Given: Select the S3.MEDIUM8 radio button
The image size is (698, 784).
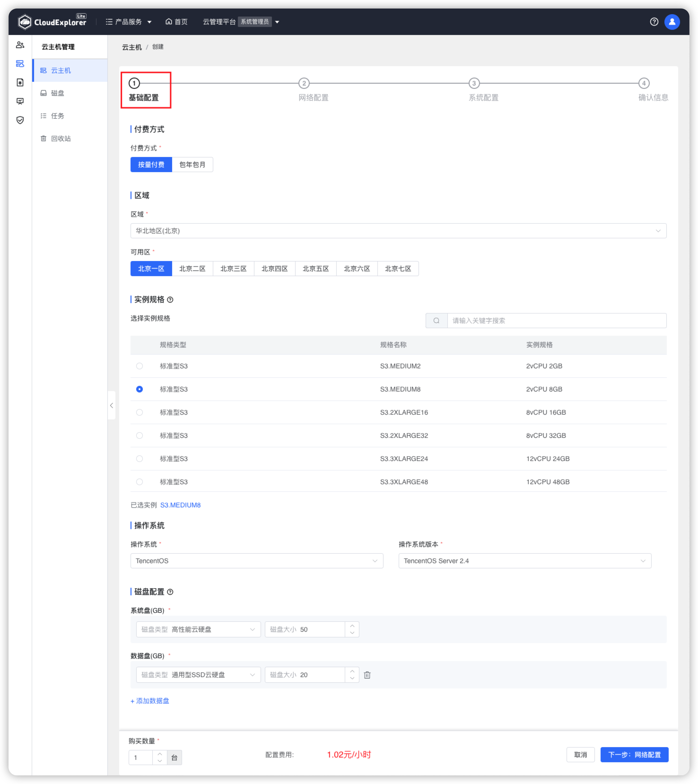Looking at the screenshot, I should click(140, 389).
